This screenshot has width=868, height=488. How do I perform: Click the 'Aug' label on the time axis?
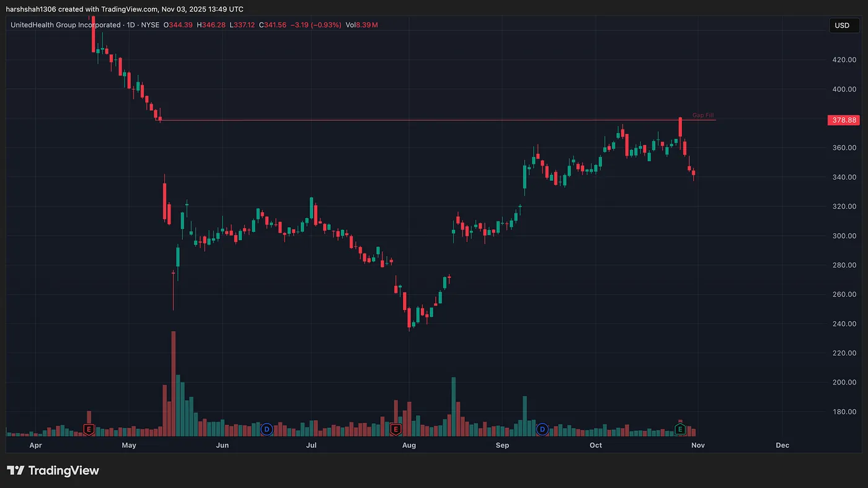[x=409, y=445]
